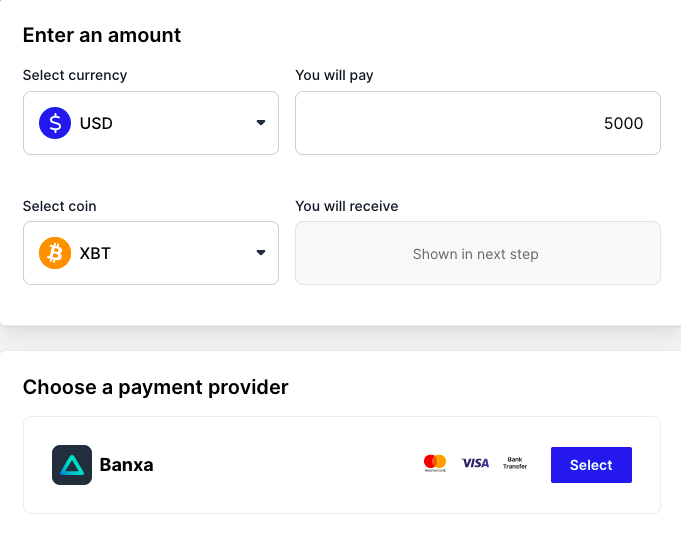Click the You will pay label
The image size is (681, 550).
(x=334, y=75)
